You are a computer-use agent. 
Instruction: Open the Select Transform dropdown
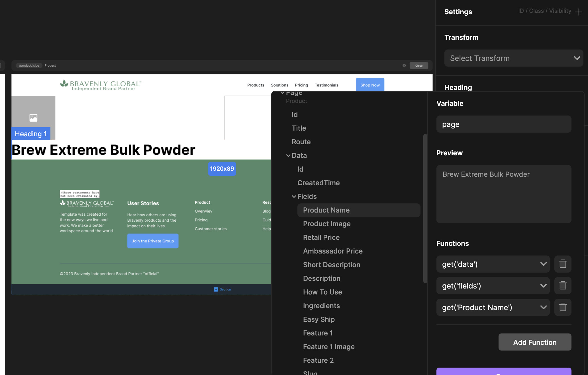pyautogui.click(x=514, y=58)
